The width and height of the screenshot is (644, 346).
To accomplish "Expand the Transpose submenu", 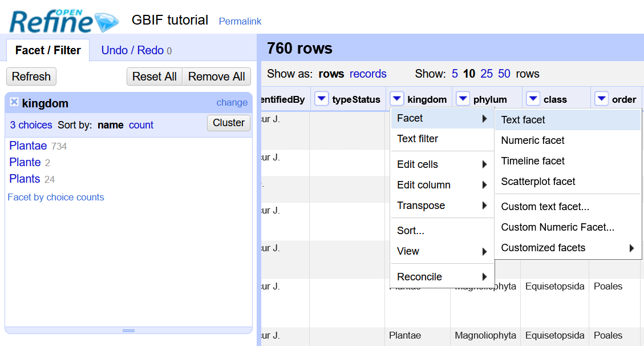I will (442, 206).
